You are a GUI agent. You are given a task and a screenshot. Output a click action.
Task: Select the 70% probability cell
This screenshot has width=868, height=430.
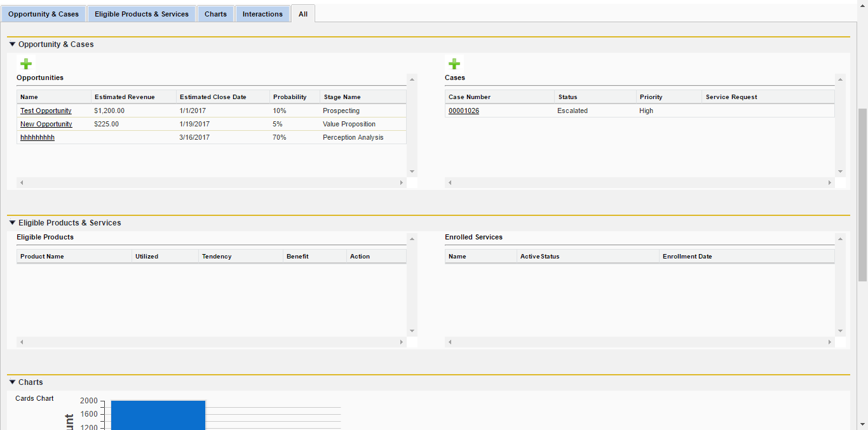(295, 137)
